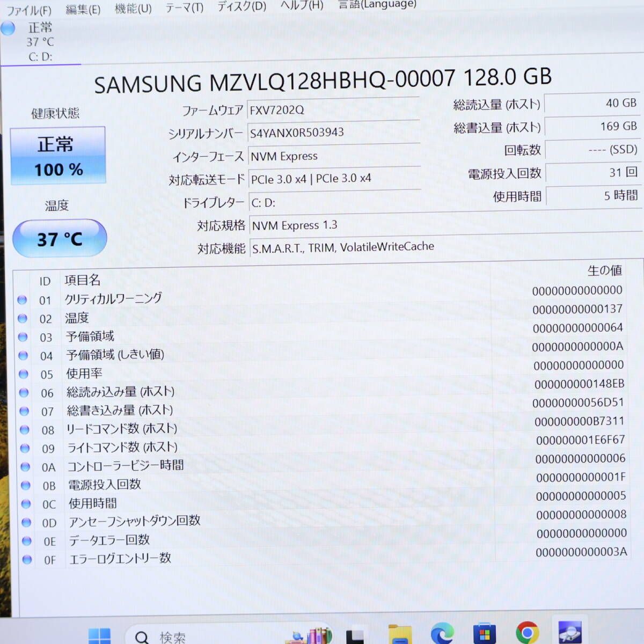Launch Google Chrome from the taskbar
The width and height of the screenshot is (644, 644).
click(528, 633)
